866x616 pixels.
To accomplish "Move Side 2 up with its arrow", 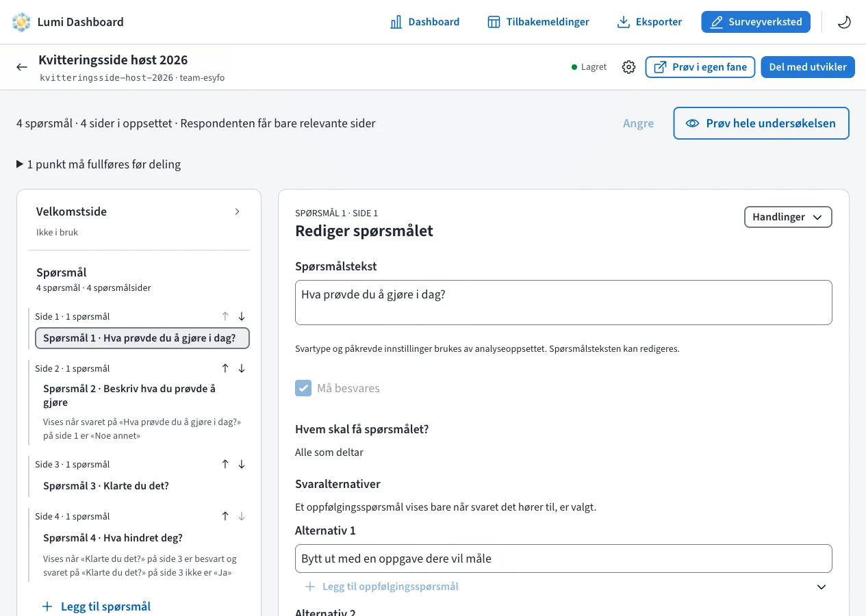I will pos(225,368).
